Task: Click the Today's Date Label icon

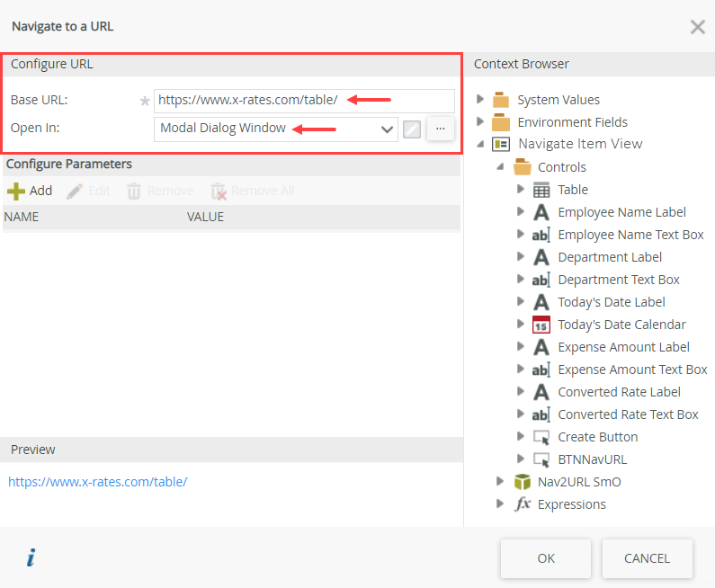Action: click(x=541, y=302)
